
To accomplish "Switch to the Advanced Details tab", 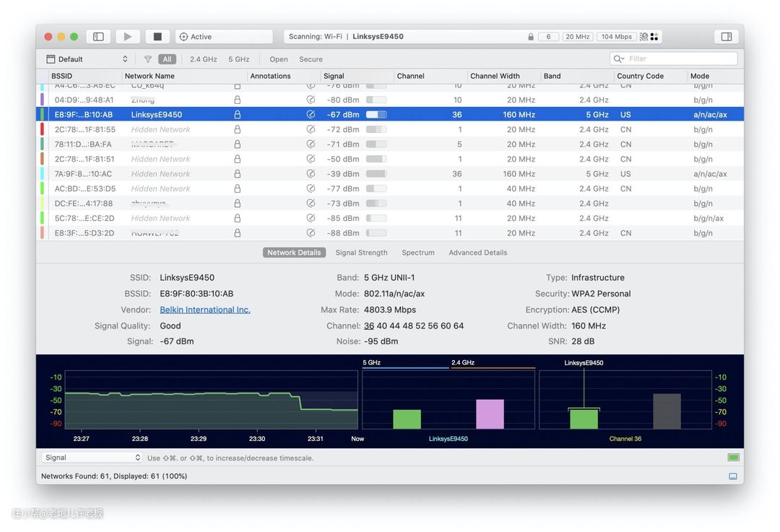I will (477, 253).
